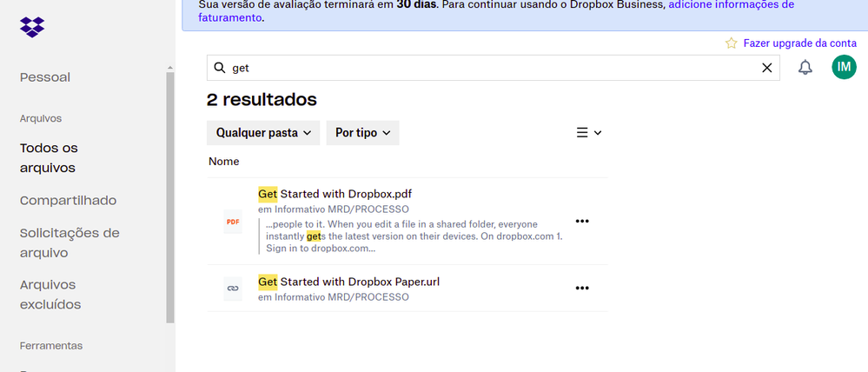Image resolution: width=868 pixels, height=372 pixels.
Task: Go to Todos os arquivos
Action: [49, 158]
